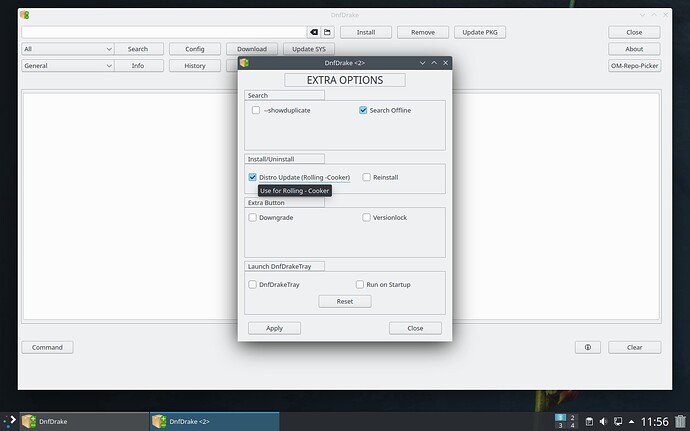Viewport: 690px width, 431px height.
Task: Open the Config button
Action: (x=195, y=49)
